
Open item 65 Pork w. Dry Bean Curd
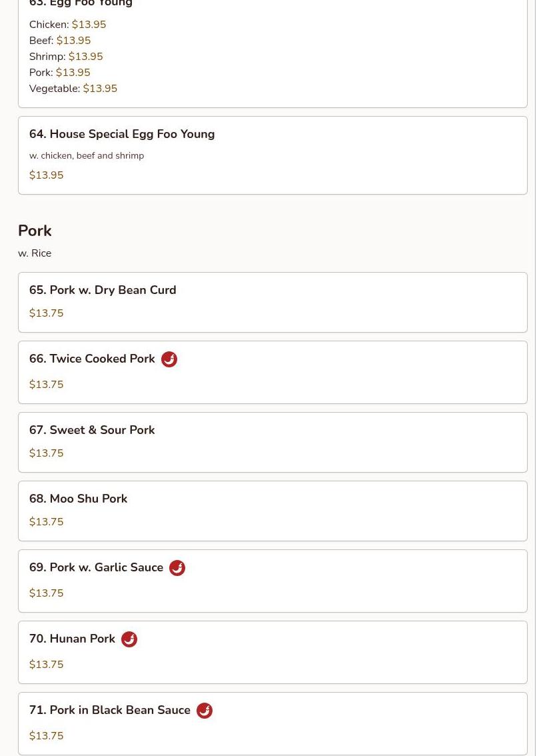[103, 290]
